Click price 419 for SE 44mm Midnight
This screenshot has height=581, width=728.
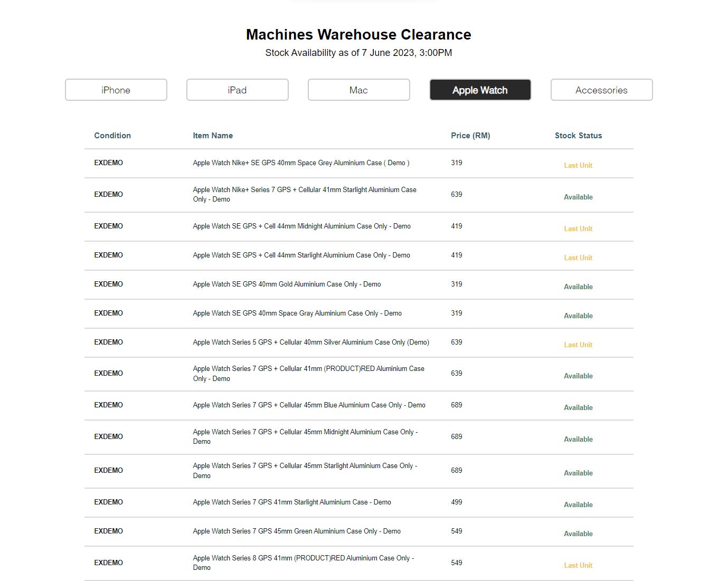coord(457,226)
